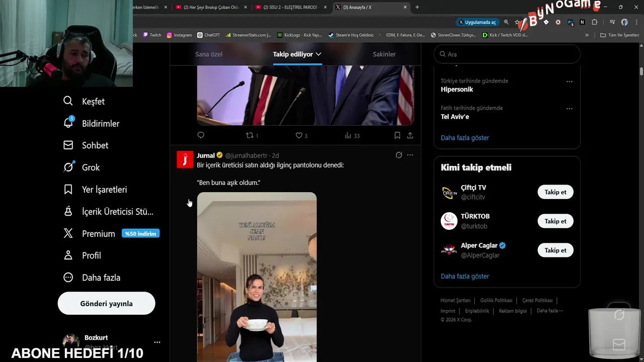
Task: Open account menu dots next to Bozkurt
Action: click(157, 342)
